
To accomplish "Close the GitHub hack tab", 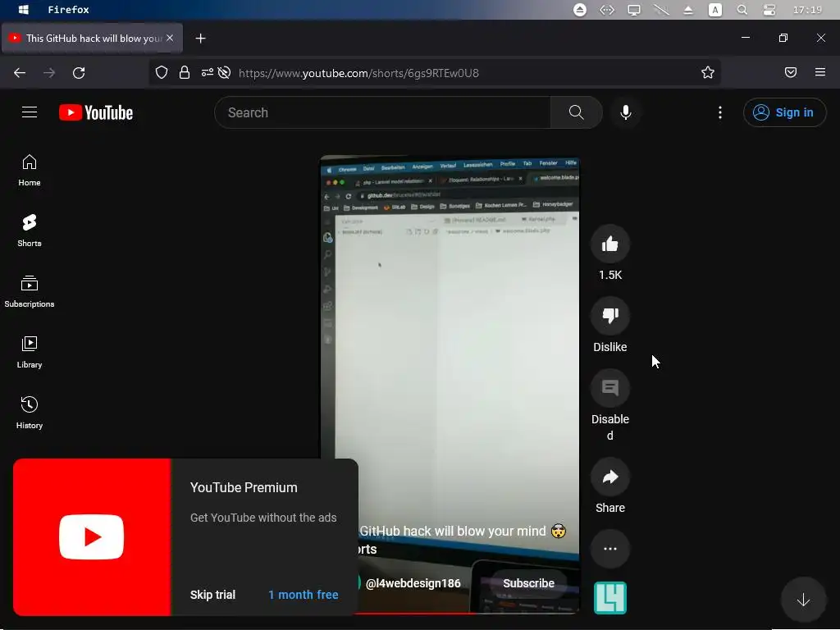I will click(x=170, y=38).
